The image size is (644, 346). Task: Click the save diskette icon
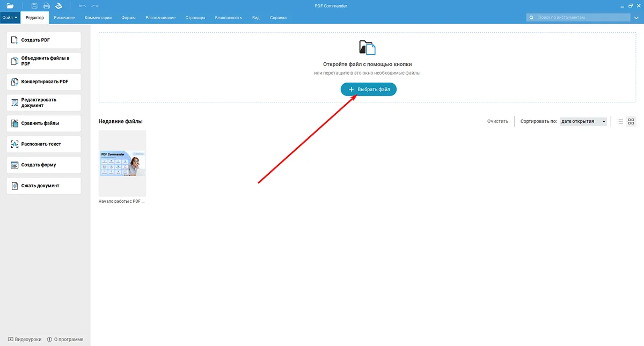click(x=34, y=5)
